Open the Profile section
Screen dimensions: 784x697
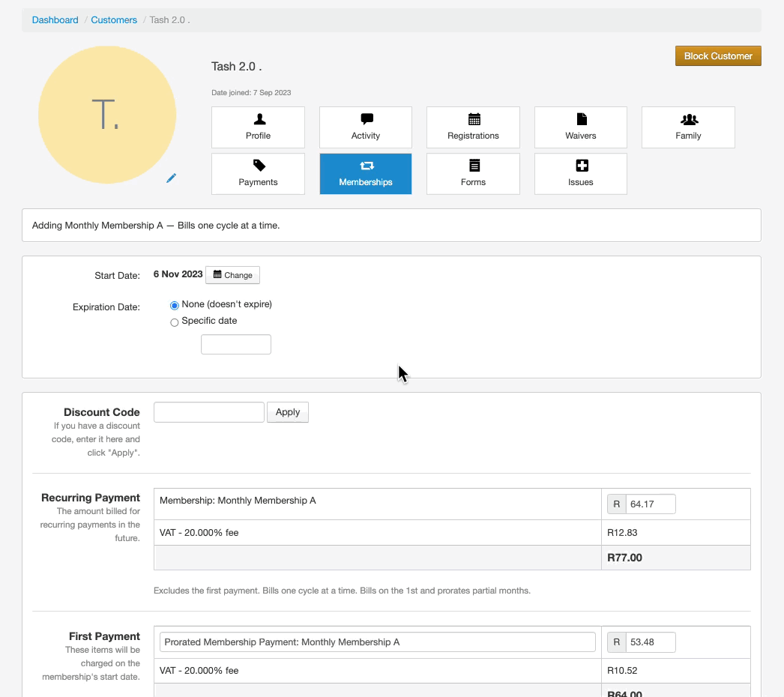pos(258,127)
